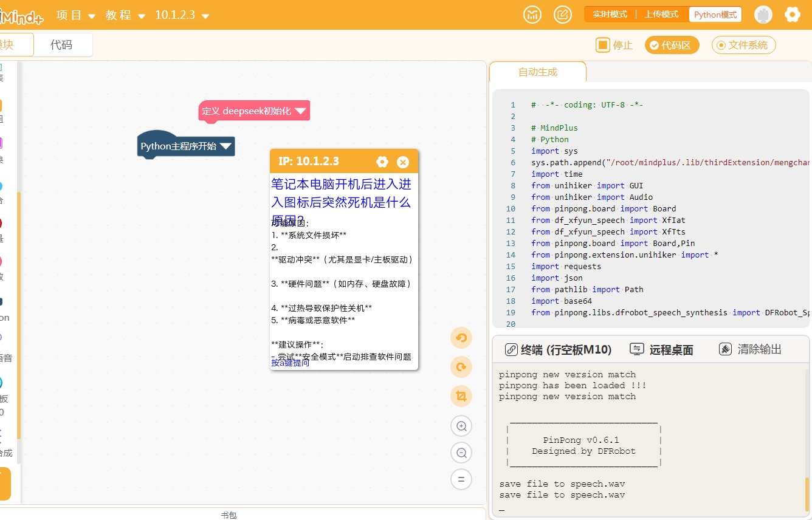This screenshot has width=812, height=520.
Task: Click the terminal input cursor line
Action: coord(502,510)
